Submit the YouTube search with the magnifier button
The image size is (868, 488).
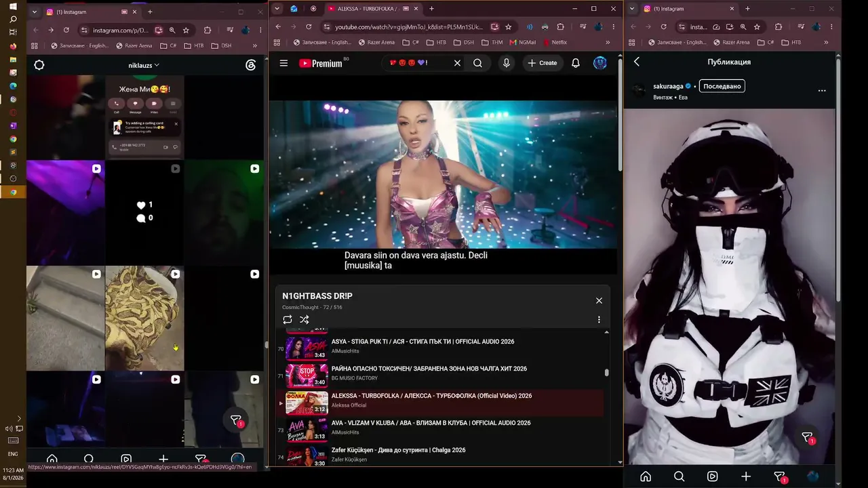tap(478, 63)
